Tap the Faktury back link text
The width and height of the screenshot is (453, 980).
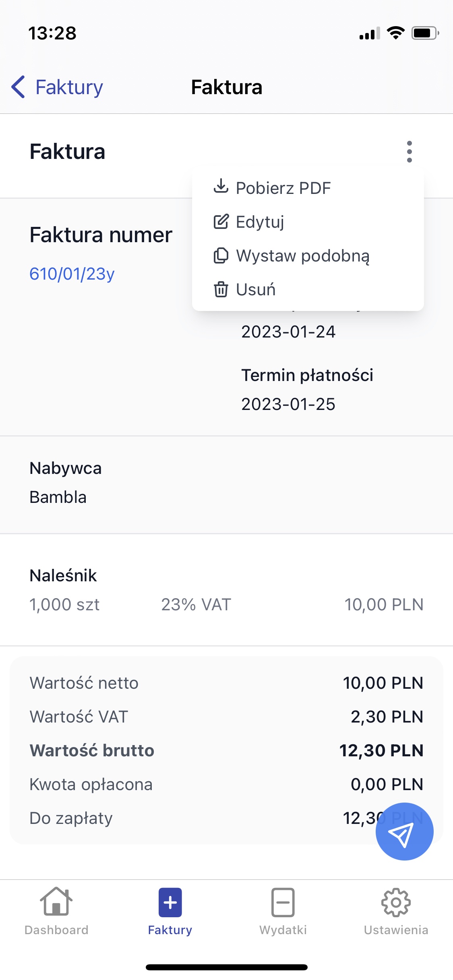69,87
